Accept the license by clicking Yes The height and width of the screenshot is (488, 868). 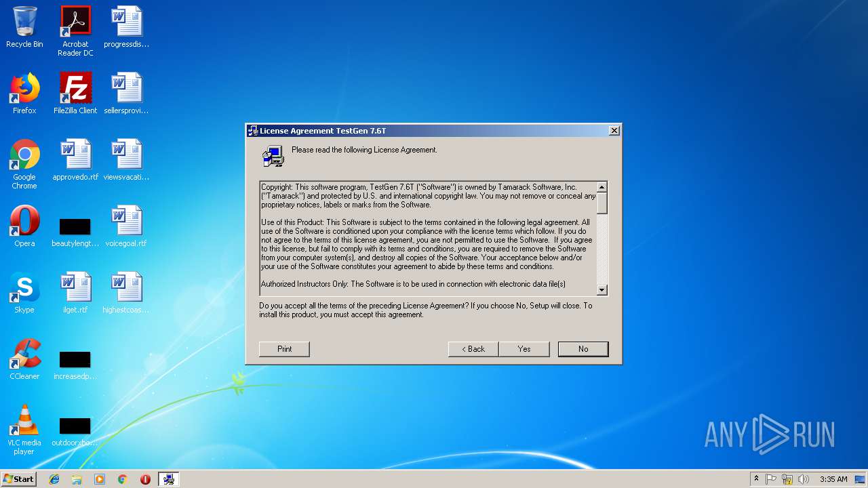(524, 349)
